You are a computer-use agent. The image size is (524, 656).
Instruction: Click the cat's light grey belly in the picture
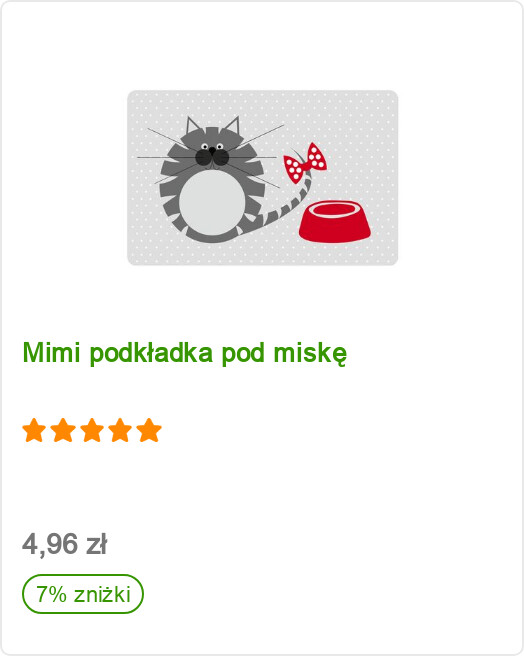click(x=212, y=202)
